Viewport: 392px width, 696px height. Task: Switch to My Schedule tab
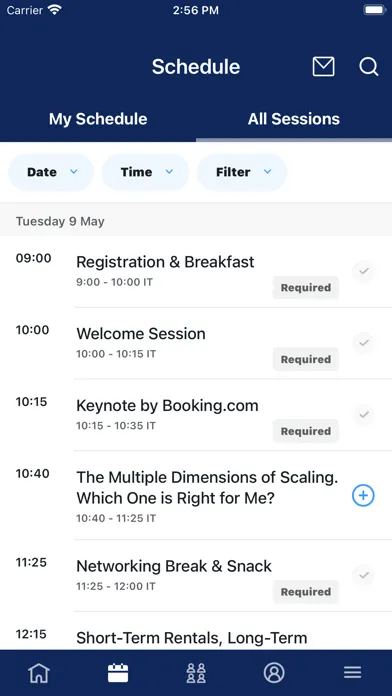point(98,119)
